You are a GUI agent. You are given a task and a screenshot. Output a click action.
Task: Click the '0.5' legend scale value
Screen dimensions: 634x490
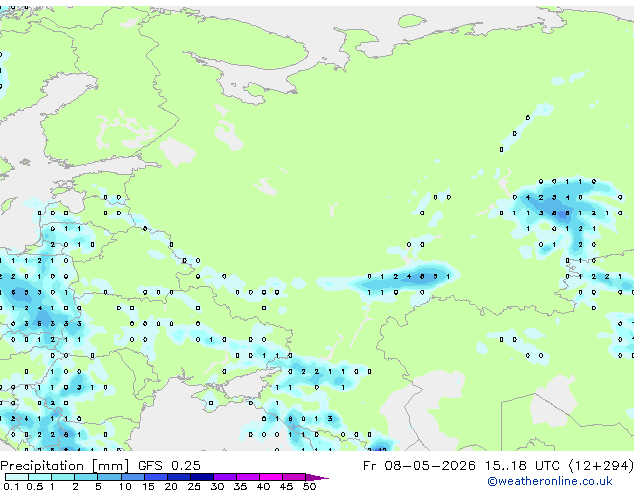coord(34,486)
